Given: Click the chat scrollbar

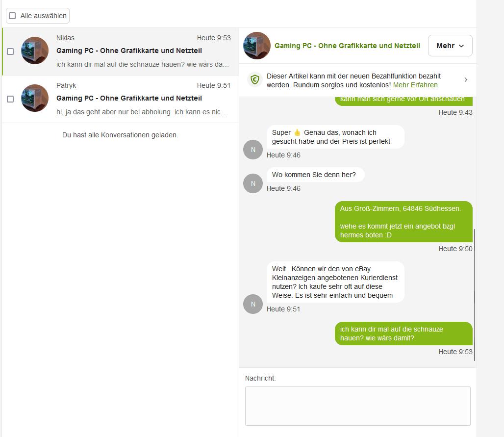Looking at the screenshot, I should [475, 294].
